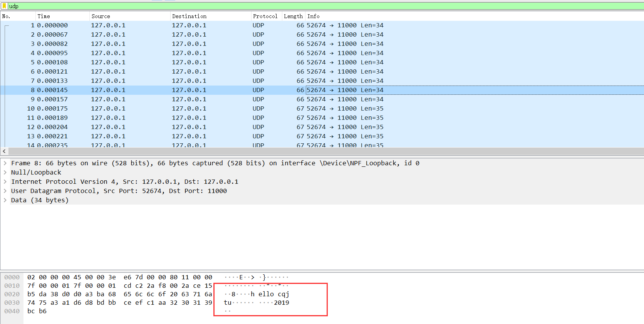
Task: Expand User Datagram Protocol node
Action: coord(5,191)
